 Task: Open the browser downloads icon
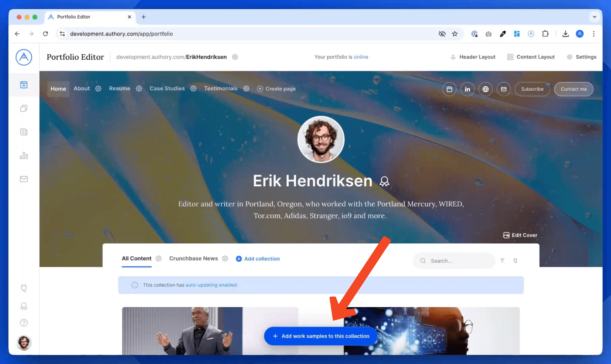point(565,34)
